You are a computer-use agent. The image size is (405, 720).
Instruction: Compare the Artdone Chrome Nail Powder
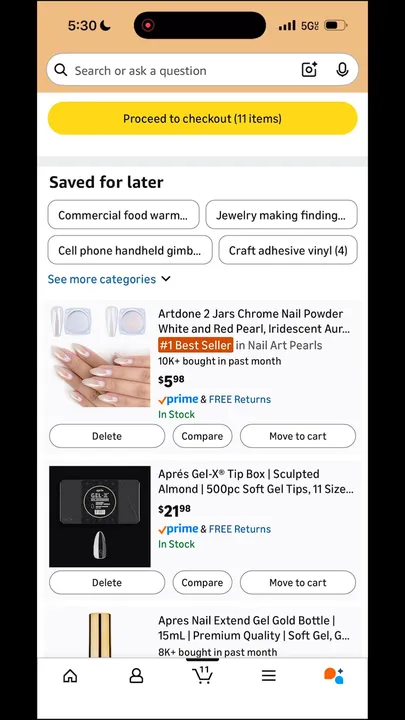202,436
